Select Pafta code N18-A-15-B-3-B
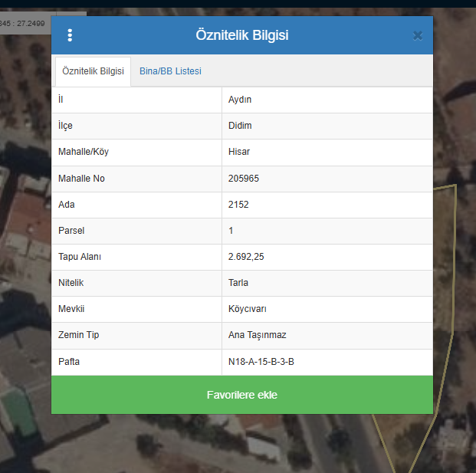This screenshot has height=473, width=476. [261, 361]
